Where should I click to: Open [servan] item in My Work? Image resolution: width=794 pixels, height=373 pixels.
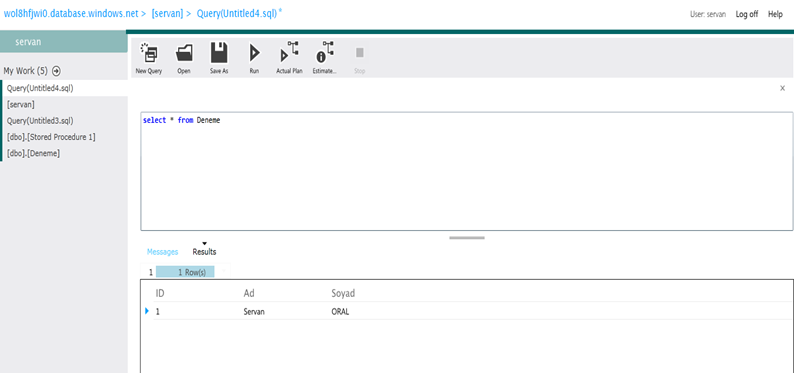coord(64,104)
